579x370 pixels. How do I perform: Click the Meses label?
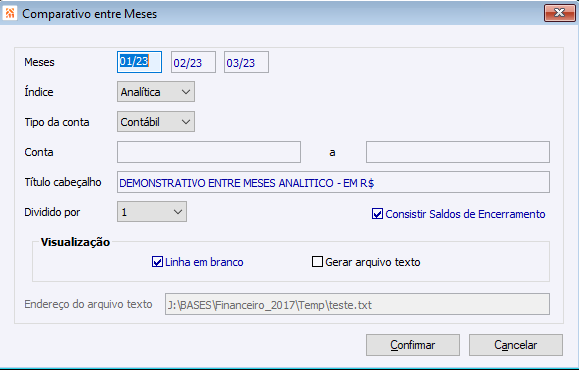[39, 62]
